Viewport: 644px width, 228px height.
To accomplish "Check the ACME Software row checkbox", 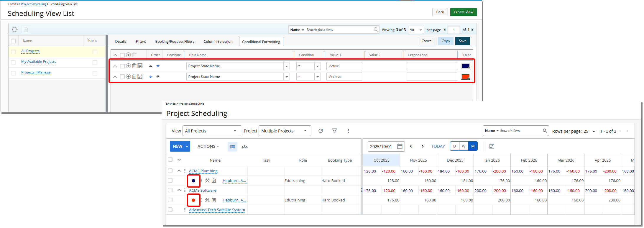I will point(170,190).
